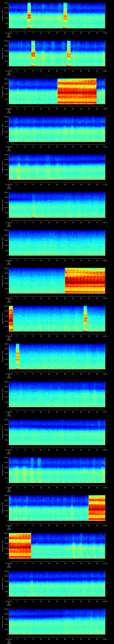Select the long red burst in the 23:38 spectrogram
This screenshot has width=114, height=644.
tap(77, 91)
